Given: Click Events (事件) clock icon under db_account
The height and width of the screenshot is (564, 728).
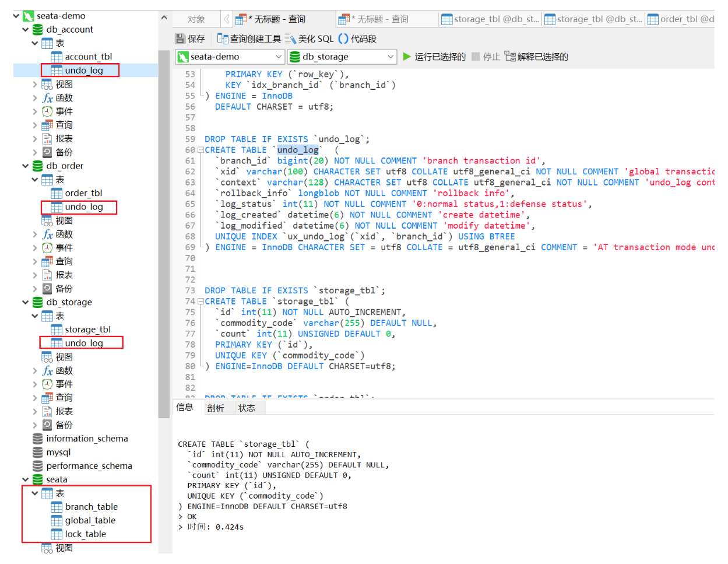Looking at the screenshot, I should click(47, 111).
